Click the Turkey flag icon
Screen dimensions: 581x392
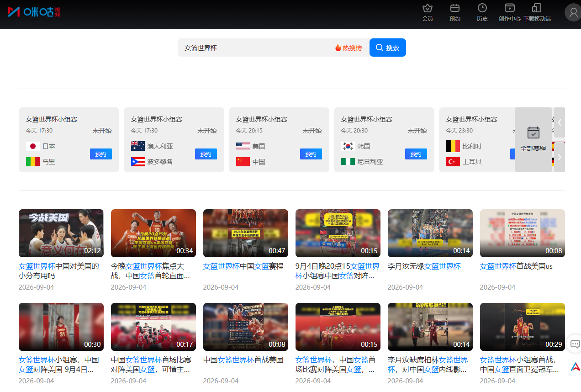[x=453, y=162]
